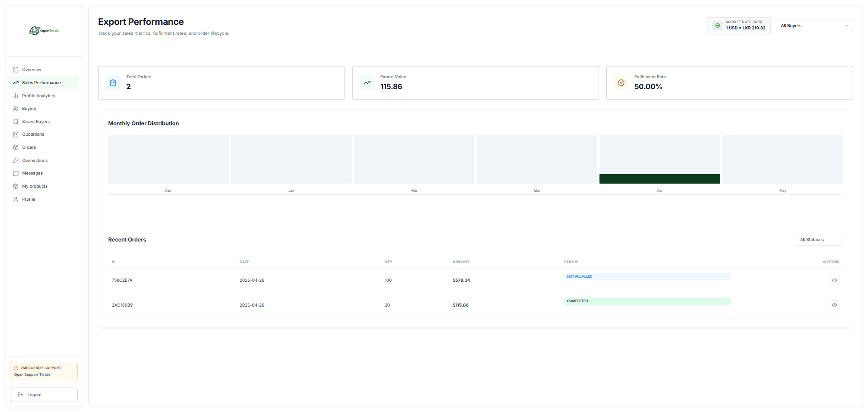Open Connections page
The image size is (868, 412).
tap(44, 161)
